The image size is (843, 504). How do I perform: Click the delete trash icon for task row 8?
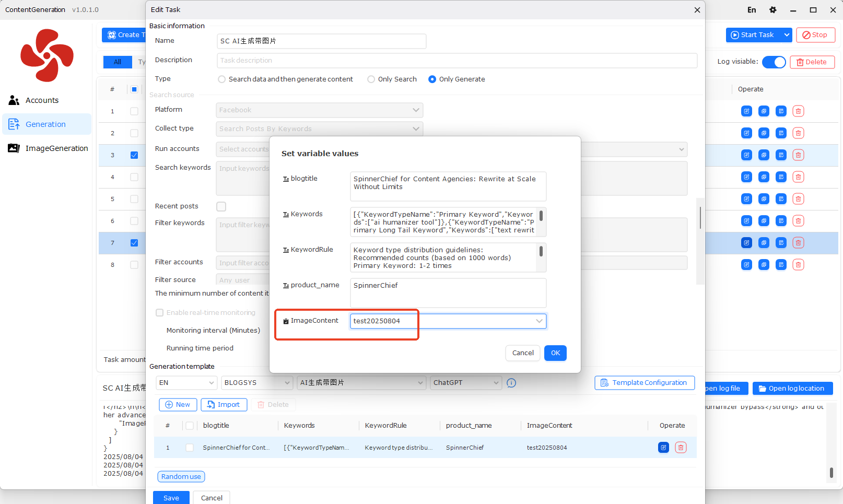pyautogui.click(x=798, y=265)
